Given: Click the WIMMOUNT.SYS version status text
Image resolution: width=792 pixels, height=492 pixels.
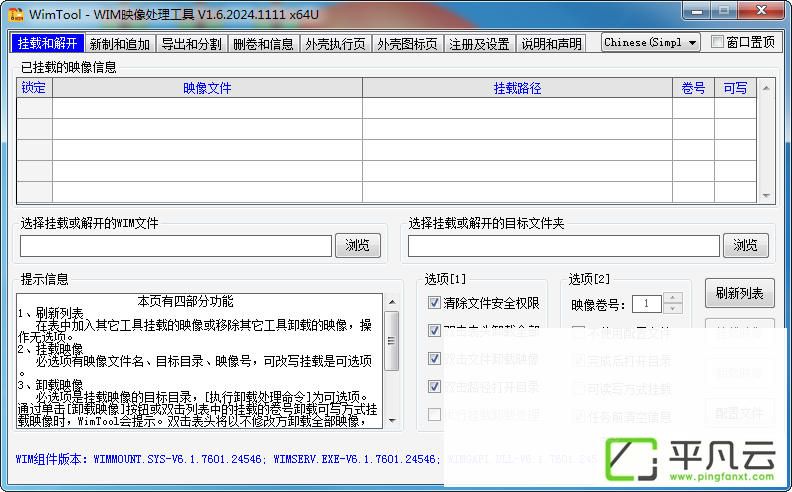Looking at the screenshot, I should pos(180,459).
